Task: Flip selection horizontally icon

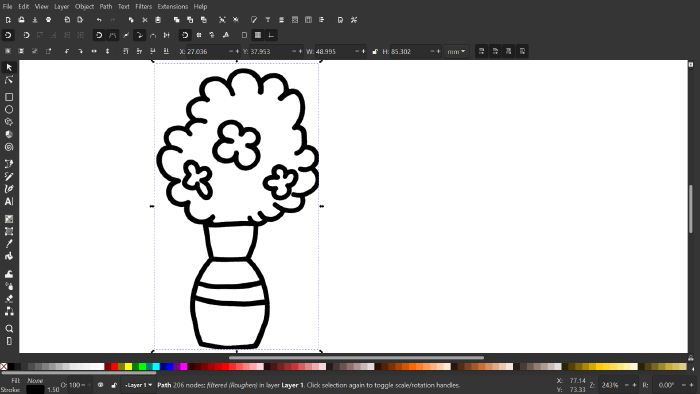Action: click(94, 51)
